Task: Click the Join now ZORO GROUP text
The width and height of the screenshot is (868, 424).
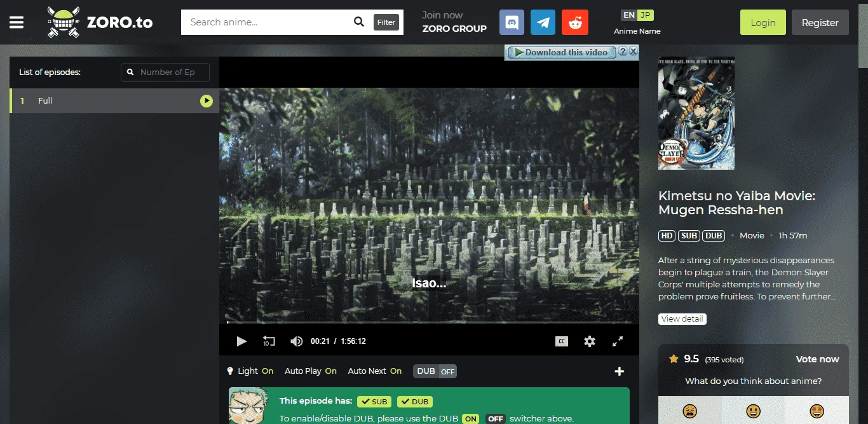Action: [x=454, y=22]
